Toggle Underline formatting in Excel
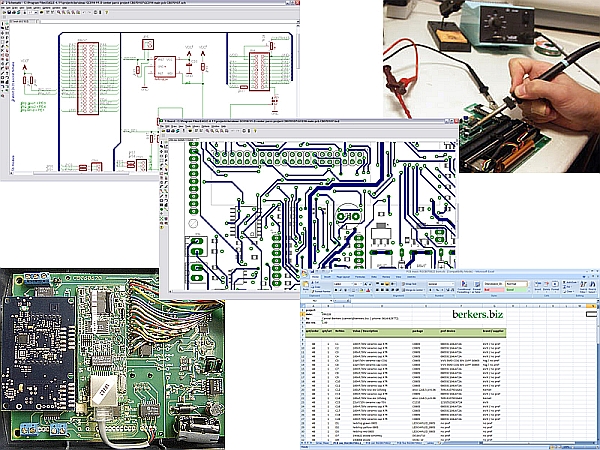Screen dimensions: 600x450 point(345,290)
